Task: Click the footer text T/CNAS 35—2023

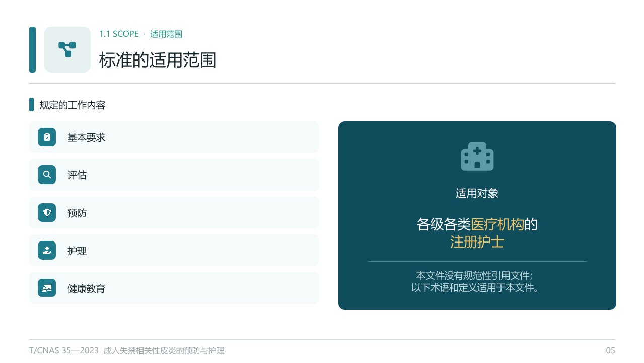Action: pos(63,351)
